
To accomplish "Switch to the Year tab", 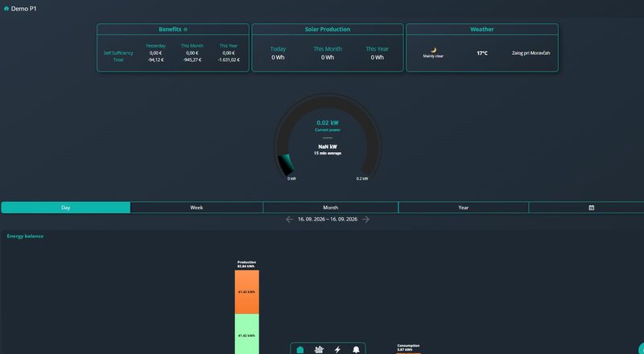I will pyautogui.click(x=464, y=208).
